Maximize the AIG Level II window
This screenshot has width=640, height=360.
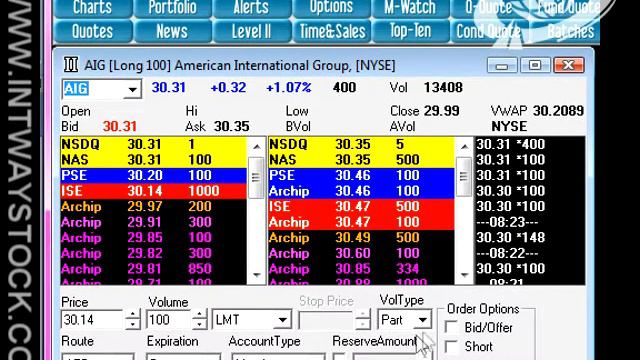[x=535, y=65]
